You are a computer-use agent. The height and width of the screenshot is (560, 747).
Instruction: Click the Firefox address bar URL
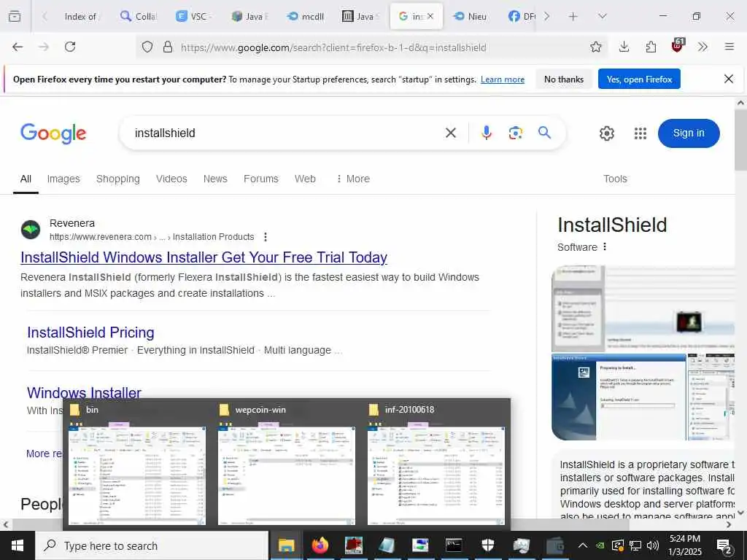coord(333,47)
